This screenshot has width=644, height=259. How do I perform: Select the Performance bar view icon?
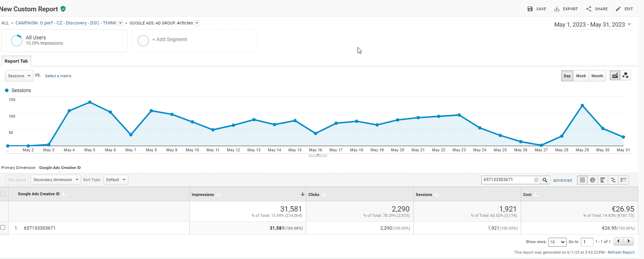tap(603, 180)
